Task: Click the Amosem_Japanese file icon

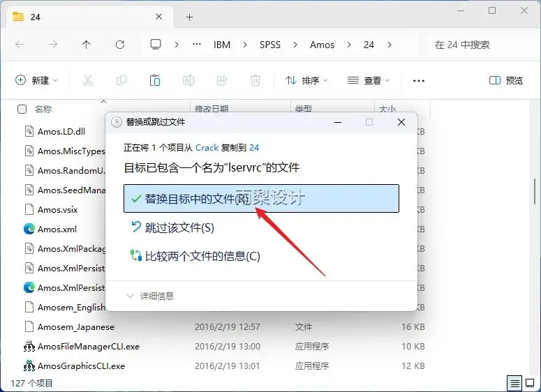Action: [29, 326]
